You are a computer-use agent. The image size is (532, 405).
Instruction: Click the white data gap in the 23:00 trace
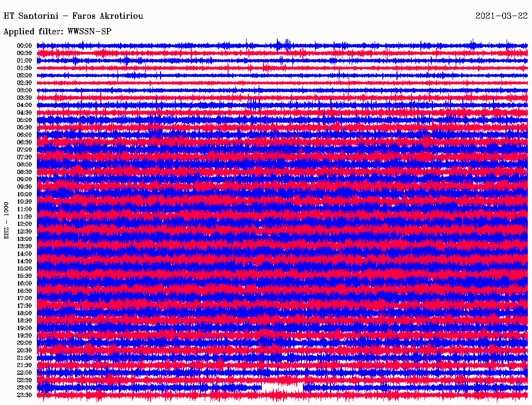click(282, 388)
